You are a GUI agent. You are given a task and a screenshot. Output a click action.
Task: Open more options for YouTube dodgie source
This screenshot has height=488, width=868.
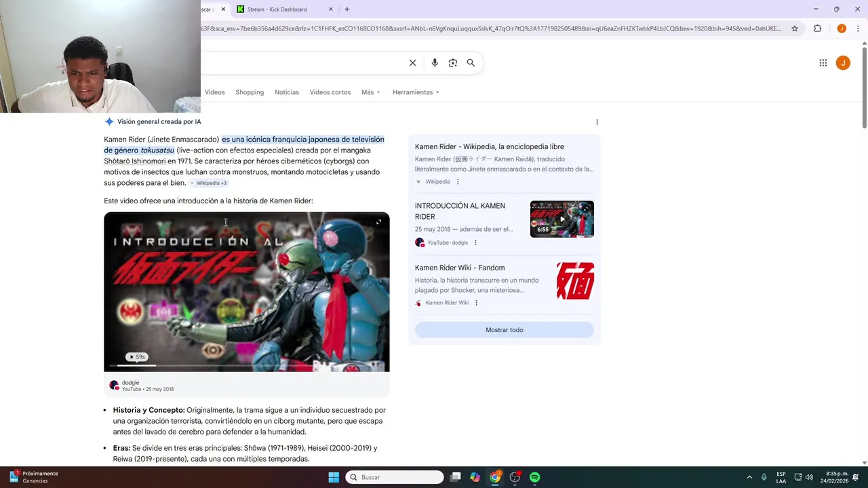(x=475, y=243)
